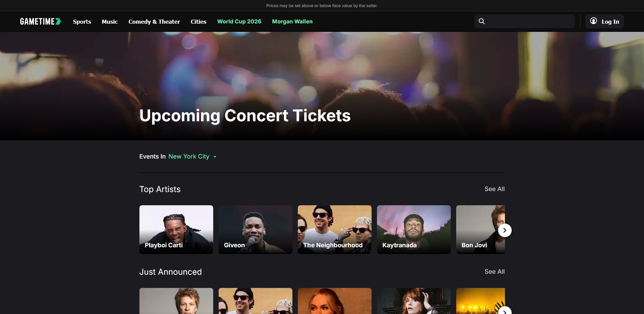The height and width of the screenshot is (314, 644).
Task: Advance the Top Artists carousel with the arrow
Action: click(x=505, y=230)
